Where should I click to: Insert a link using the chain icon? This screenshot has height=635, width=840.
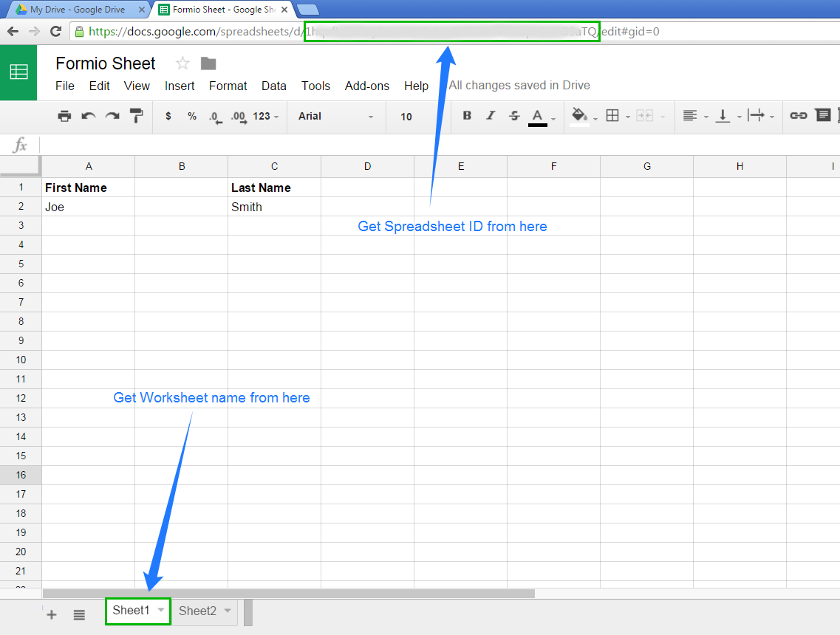(798, 116)
